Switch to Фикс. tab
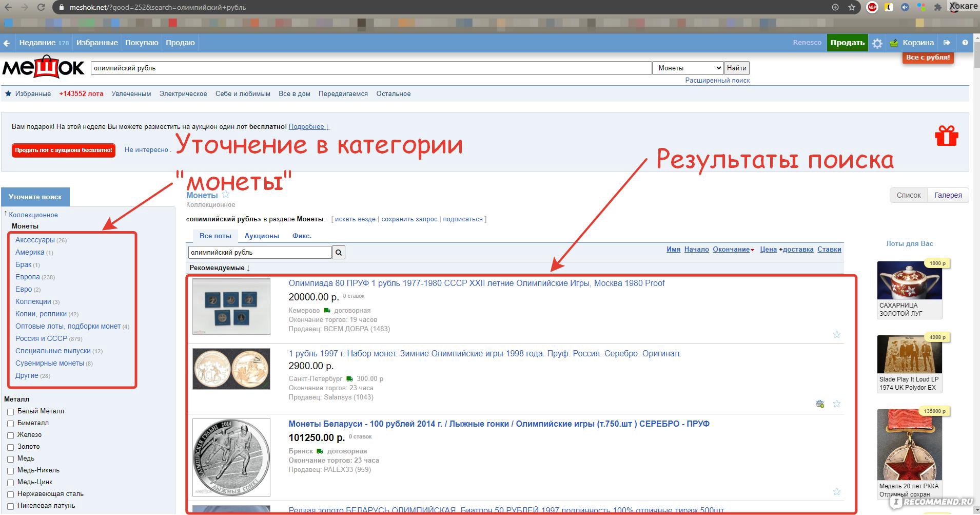Viewport: 980px width, 515px height. pos(302,236)
